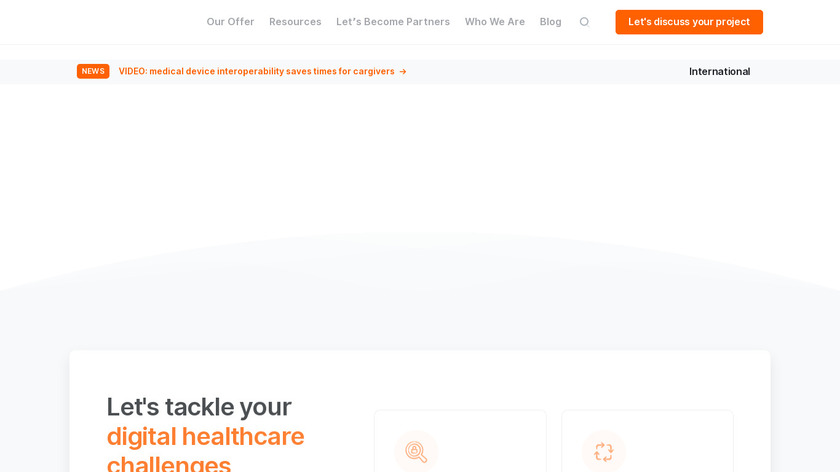
Task: Expand the Our Offer menu
Action: tap(230, 22)
